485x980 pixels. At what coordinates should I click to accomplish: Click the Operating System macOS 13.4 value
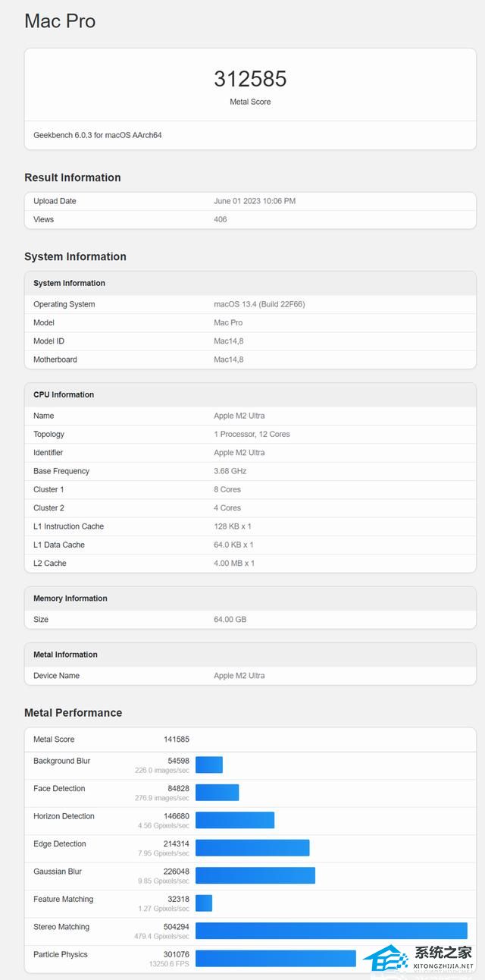(x=259, y=304)
